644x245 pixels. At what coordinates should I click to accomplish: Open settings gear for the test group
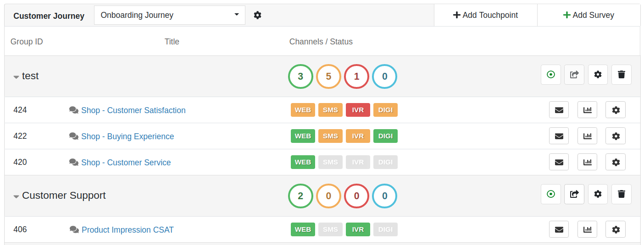(598, 75)
